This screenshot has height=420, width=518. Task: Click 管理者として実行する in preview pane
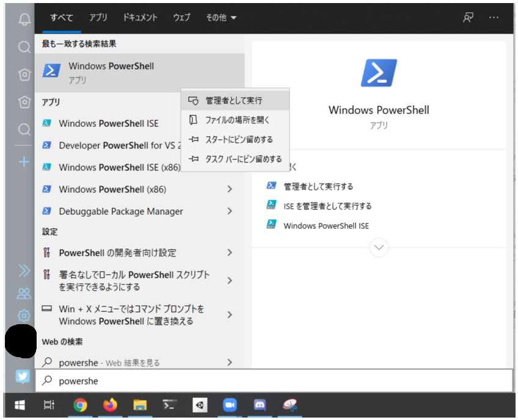(318, 187)
